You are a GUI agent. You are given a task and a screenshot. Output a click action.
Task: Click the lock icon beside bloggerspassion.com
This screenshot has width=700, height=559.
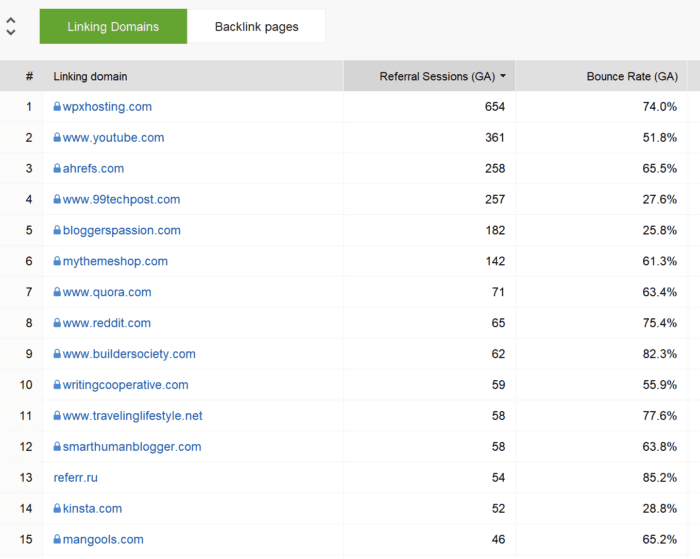coord(57,230)
